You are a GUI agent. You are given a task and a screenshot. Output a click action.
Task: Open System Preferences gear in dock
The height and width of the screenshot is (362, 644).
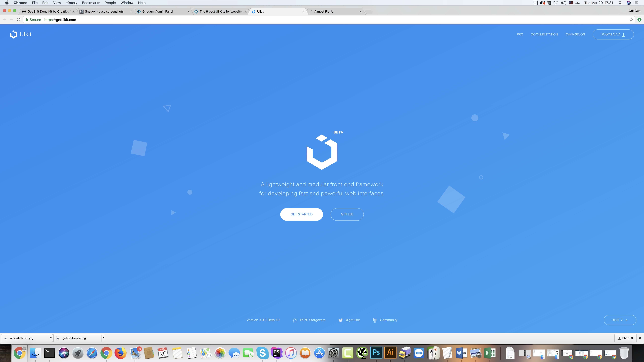(333, 353)
